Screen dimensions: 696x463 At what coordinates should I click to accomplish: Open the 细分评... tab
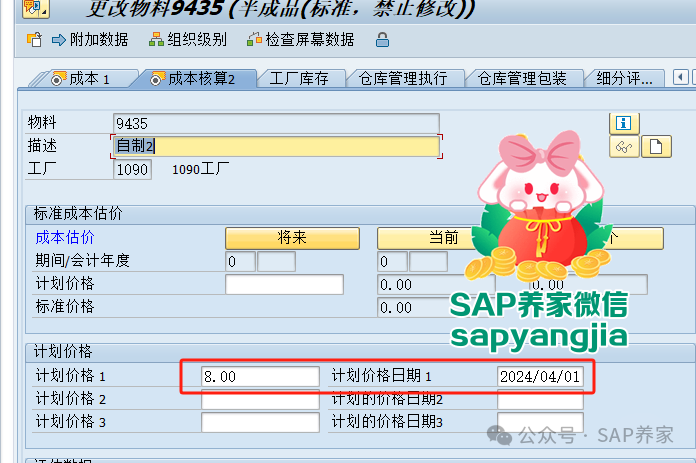pyautogui.click(x=625, y=79)
